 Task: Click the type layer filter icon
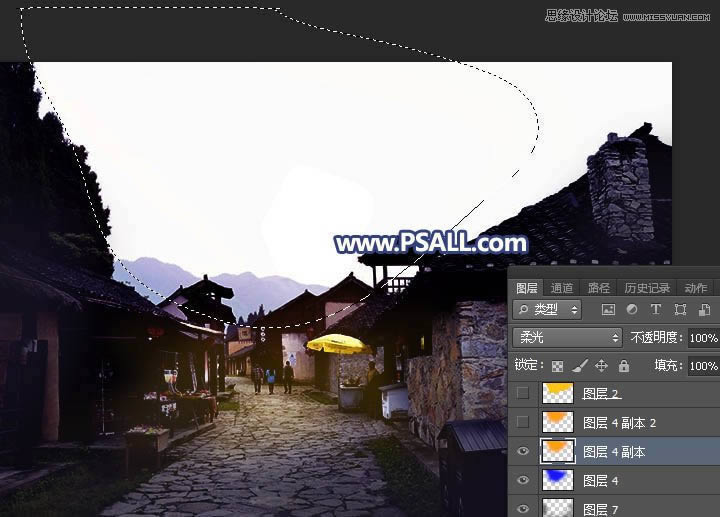pyautogui.click(x=656, y=310)
